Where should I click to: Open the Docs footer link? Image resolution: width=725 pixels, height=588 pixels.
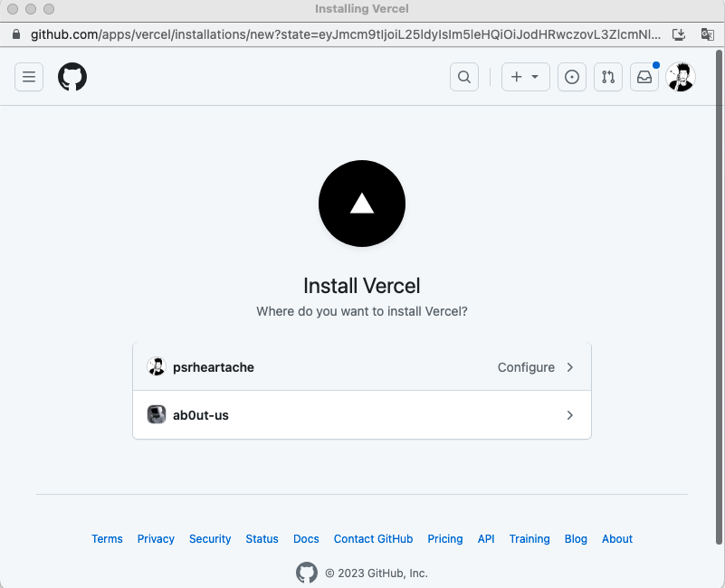[x=306, y=539]
